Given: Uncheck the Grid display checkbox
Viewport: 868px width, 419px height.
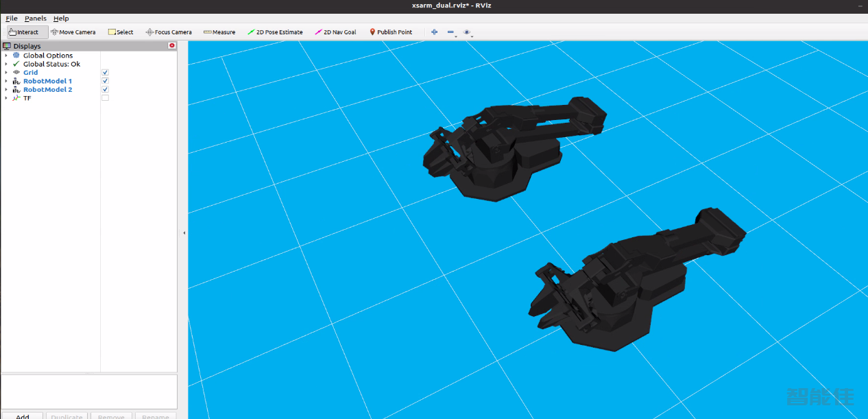Looking at the screenshot, I should pyautogui.click(x=105, y=73).
